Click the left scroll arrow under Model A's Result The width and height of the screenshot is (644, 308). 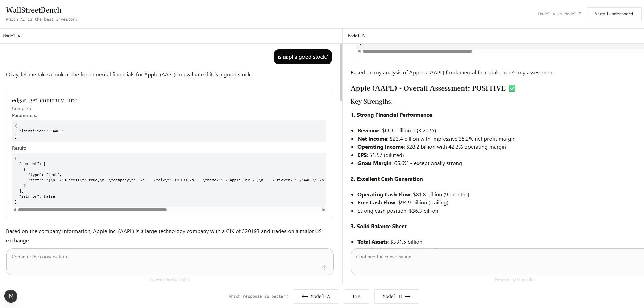click(15, 210)
